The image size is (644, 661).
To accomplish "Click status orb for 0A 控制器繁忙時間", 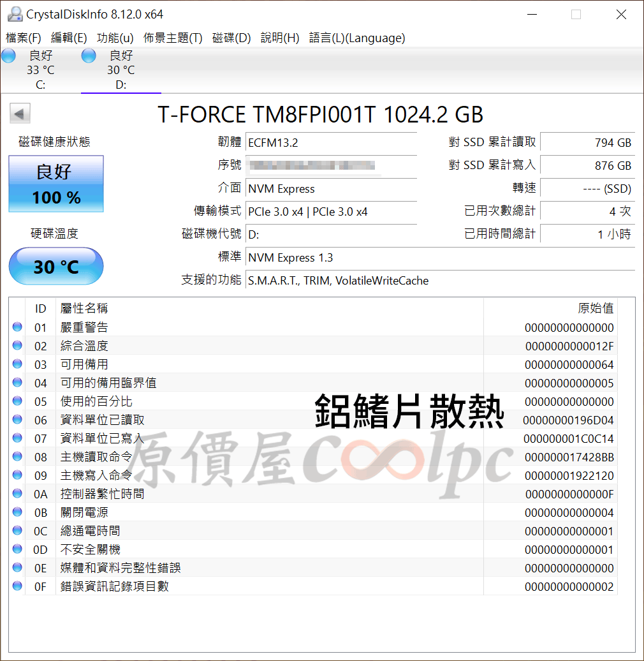I will [17, 494].
